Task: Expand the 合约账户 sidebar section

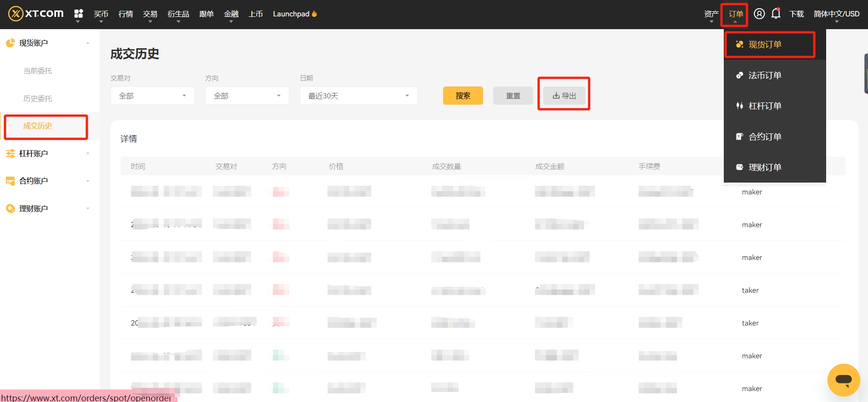Action: click(48, 181)
